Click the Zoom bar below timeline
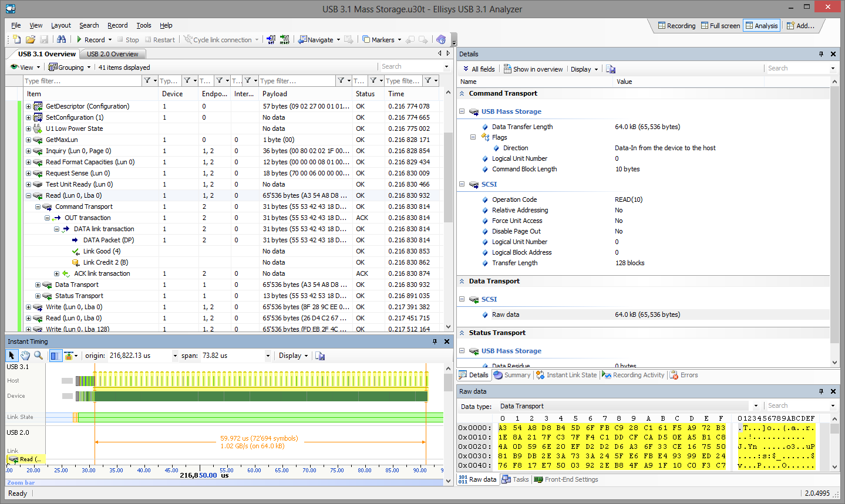This screenshot has height=504, width=845. 223,482
